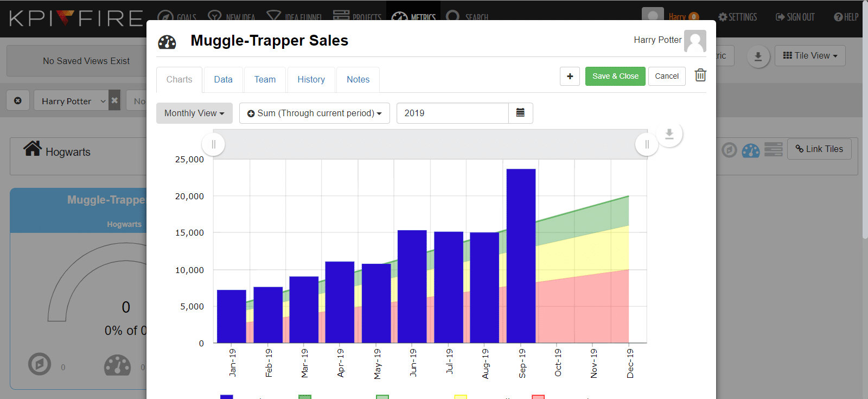Open Search in the top navigation
The image size is (868, 399).
pyautogui.click(x=467, y=17)
